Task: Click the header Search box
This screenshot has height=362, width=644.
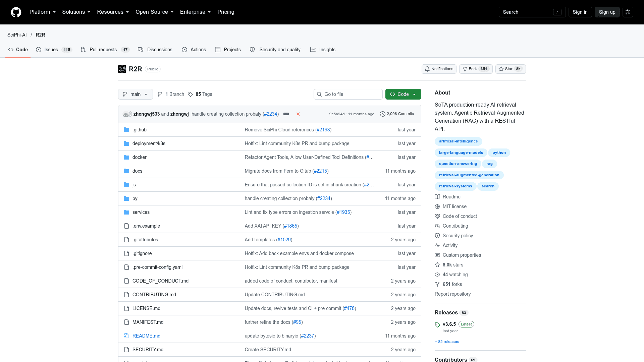Action: pos(532,12)
